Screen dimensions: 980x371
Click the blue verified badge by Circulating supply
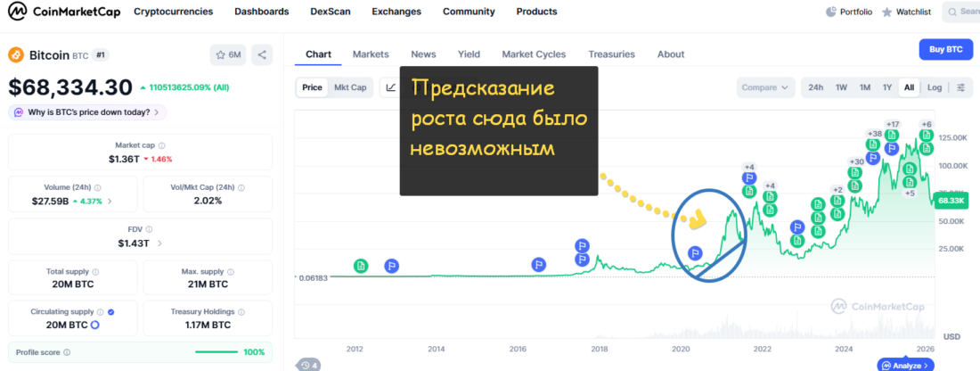click(x=110, y=311)
